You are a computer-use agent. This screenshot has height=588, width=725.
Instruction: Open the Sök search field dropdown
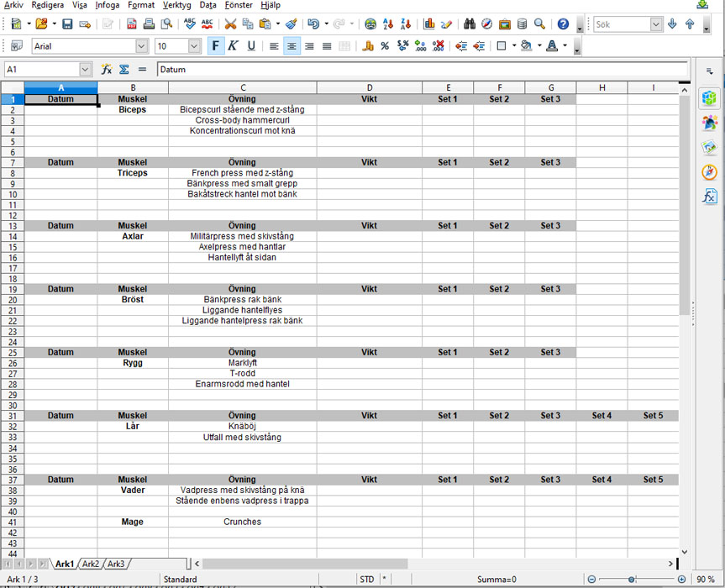pyautogui.click(x=656, y=24)
